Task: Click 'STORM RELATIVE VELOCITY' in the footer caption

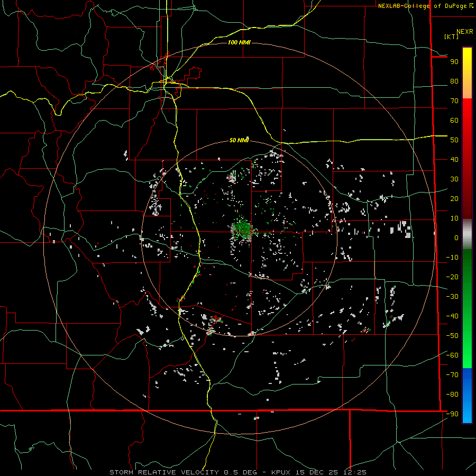Action: click(x=164, y=472)
